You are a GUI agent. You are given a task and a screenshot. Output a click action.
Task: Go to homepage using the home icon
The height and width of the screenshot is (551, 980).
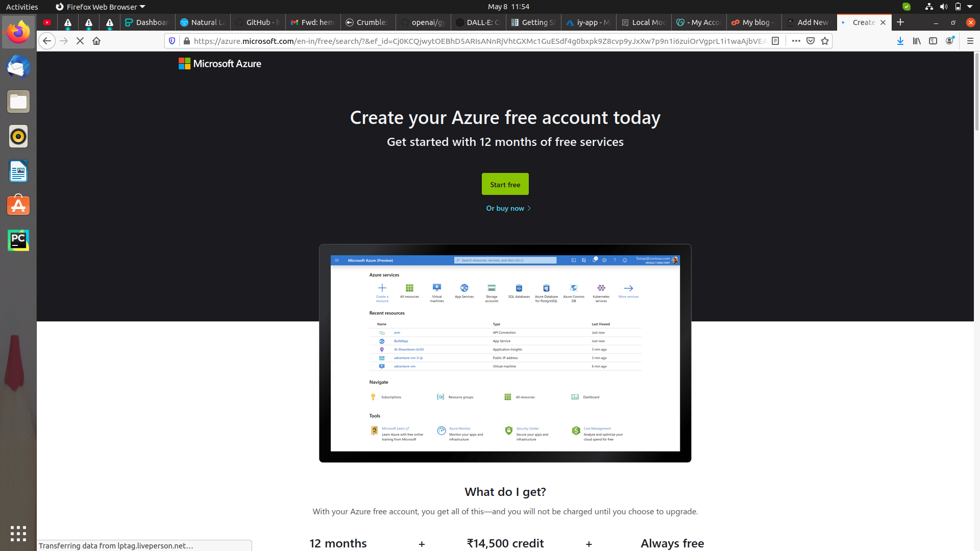[x=96, y=41]
